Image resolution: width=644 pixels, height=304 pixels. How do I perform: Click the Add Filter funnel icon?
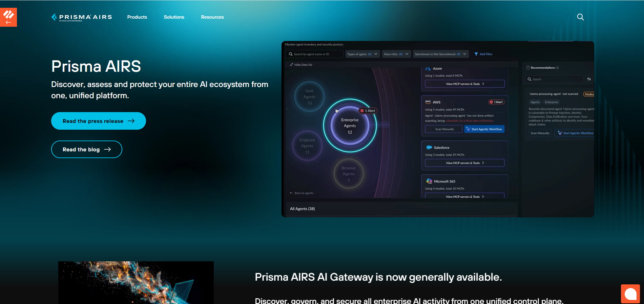point(476,54)
